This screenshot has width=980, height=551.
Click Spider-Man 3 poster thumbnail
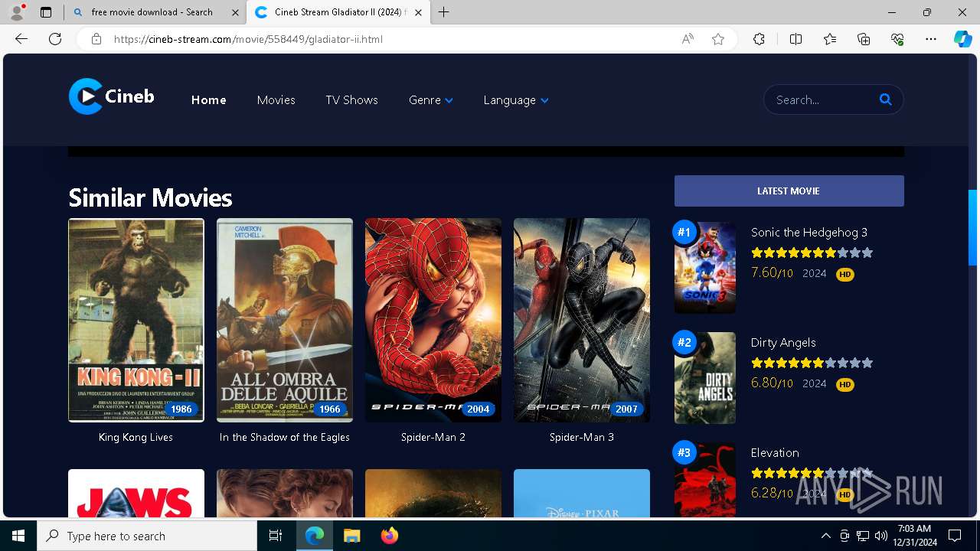tap(582, 320)
